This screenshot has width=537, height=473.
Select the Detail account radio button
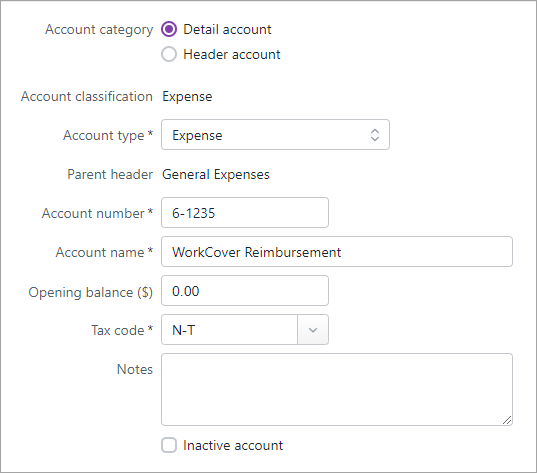click(169, 29)
